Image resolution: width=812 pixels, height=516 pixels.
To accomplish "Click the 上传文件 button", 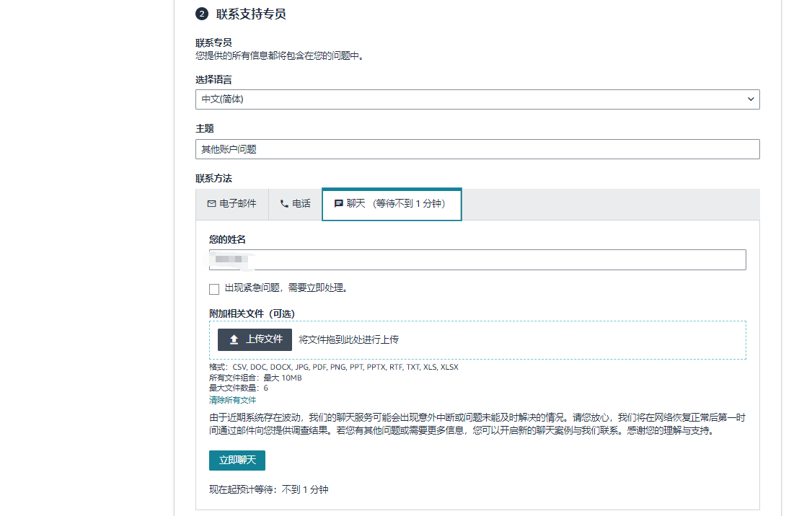I will pos(255,339).
